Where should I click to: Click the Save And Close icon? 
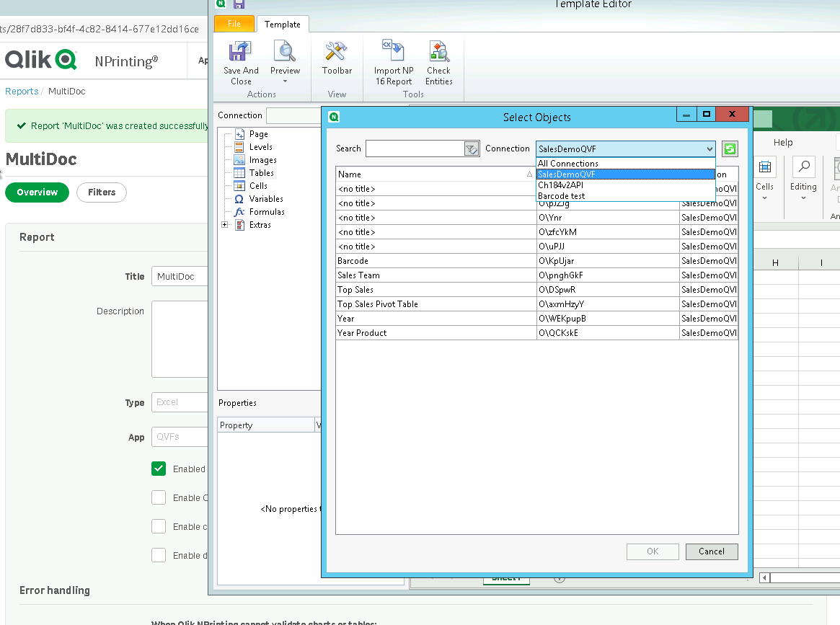(x=241, y=52)
